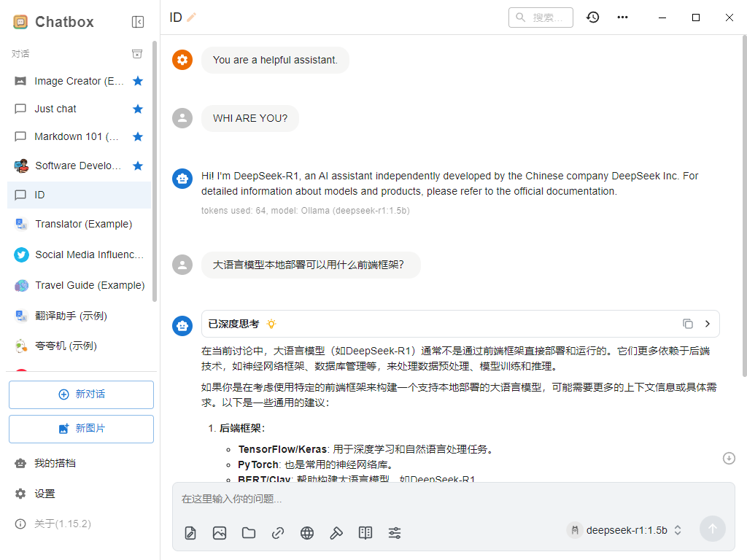
Task: Click the system prompt gear avatar
Action: (182, 60)
